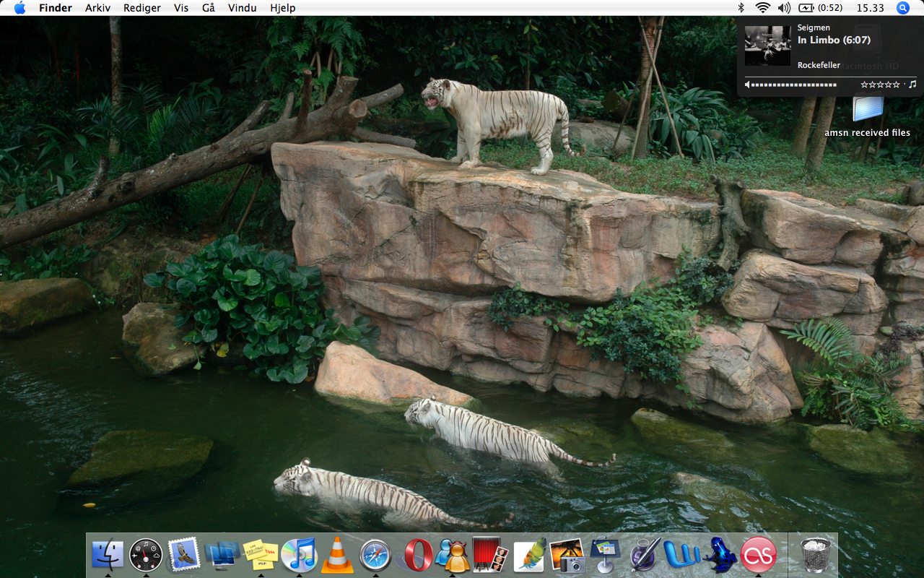924x578 pixels.
Task: Open the pen-and-ink Dock icon
Action: pos(644,555)
